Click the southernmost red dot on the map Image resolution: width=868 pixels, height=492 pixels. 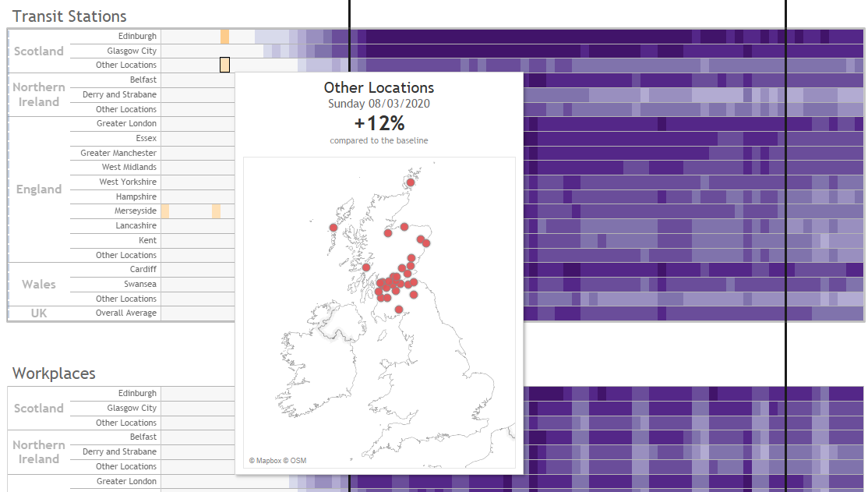399,310
